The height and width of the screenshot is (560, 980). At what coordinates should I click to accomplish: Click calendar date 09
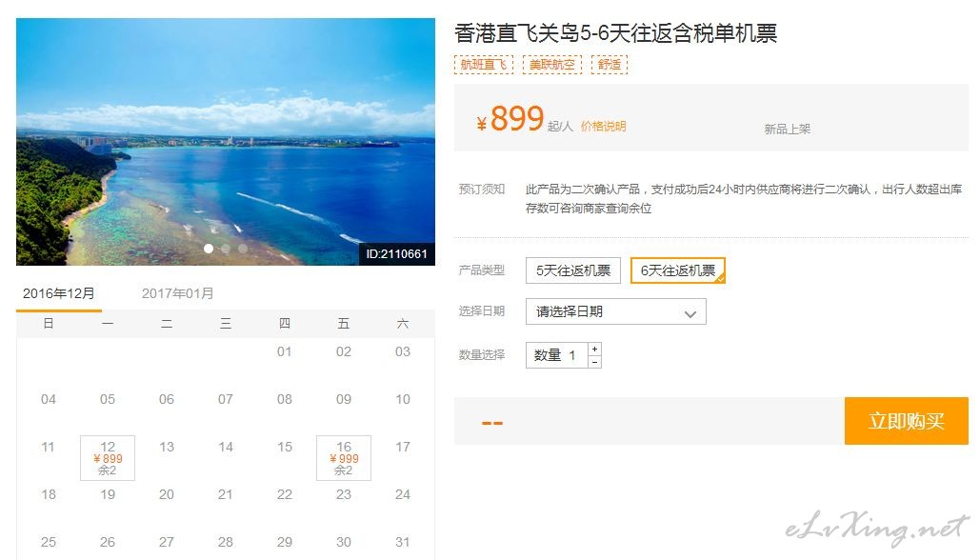click(x=344, y=399)
